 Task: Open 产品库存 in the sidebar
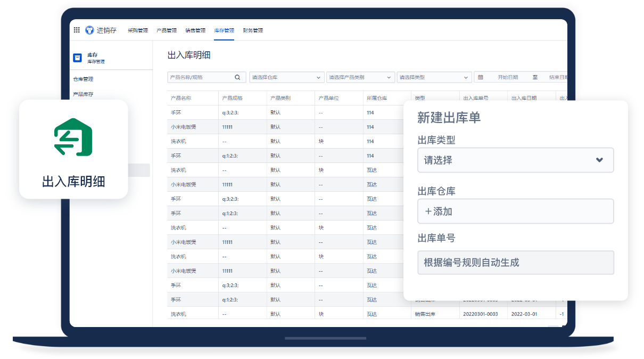[x=83, y=94]
